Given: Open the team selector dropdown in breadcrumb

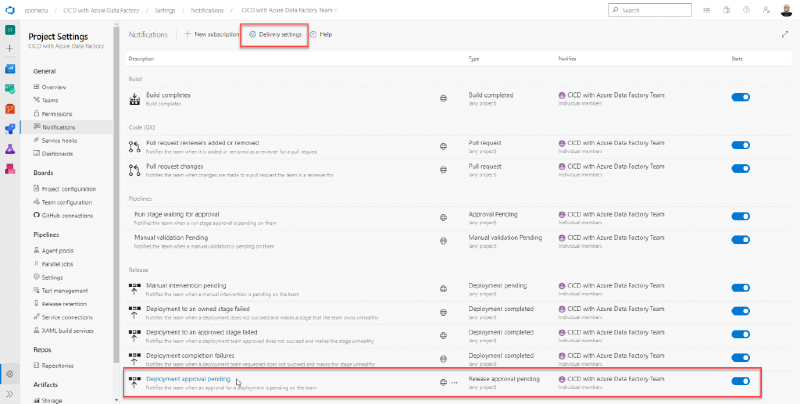Looking at the screenshot, I should 339,11.
